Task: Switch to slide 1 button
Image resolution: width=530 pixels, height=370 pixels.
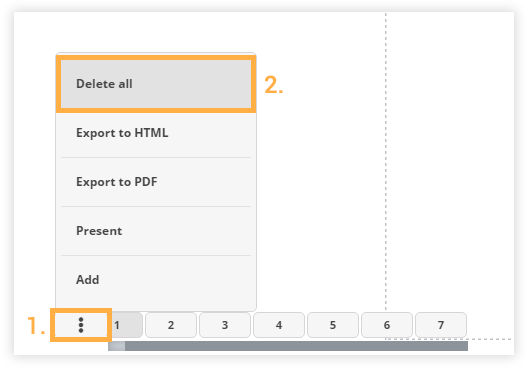Action: click(125, 325)
